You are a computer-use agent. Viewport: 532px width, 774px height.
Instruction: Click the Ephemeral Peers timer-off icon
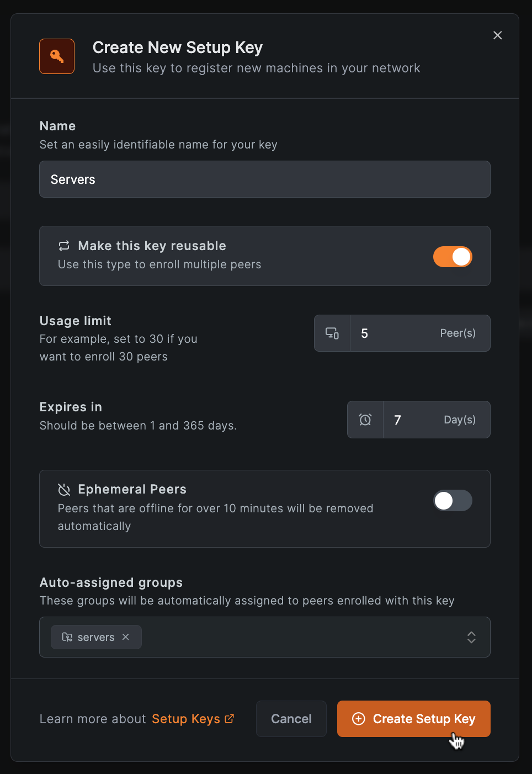[64, 490]
